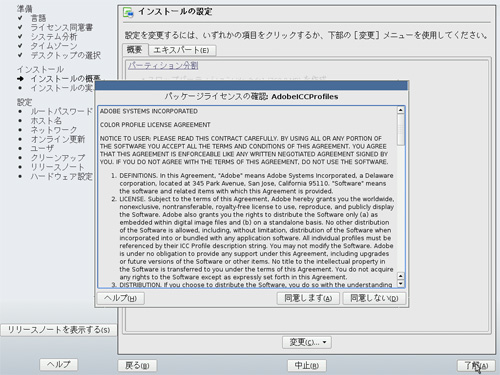Click the license dialog title bar
500x375 pixels.
[x=251, y=86]
